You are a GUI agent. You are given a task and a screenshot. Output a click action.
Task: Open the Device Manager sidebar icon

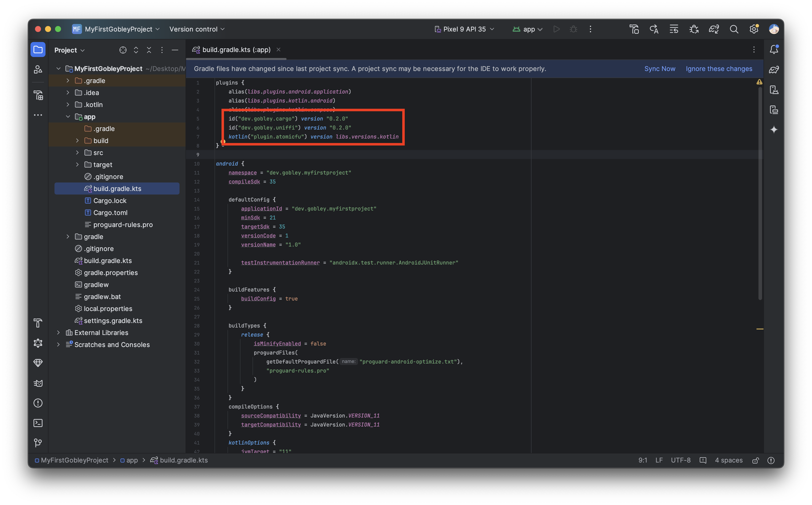774,89
